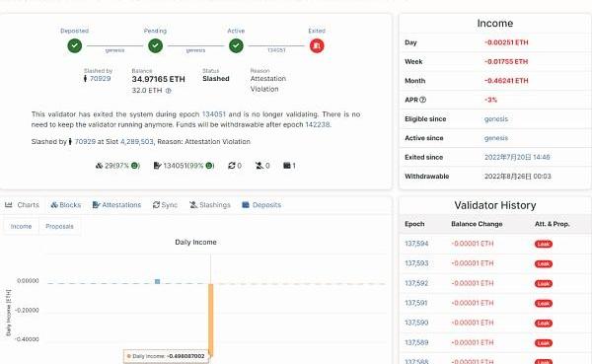Image resolution: width=592 pixels, height=364 pixels.
Task: Click the APR help question icon
Action: click(423, 100)
